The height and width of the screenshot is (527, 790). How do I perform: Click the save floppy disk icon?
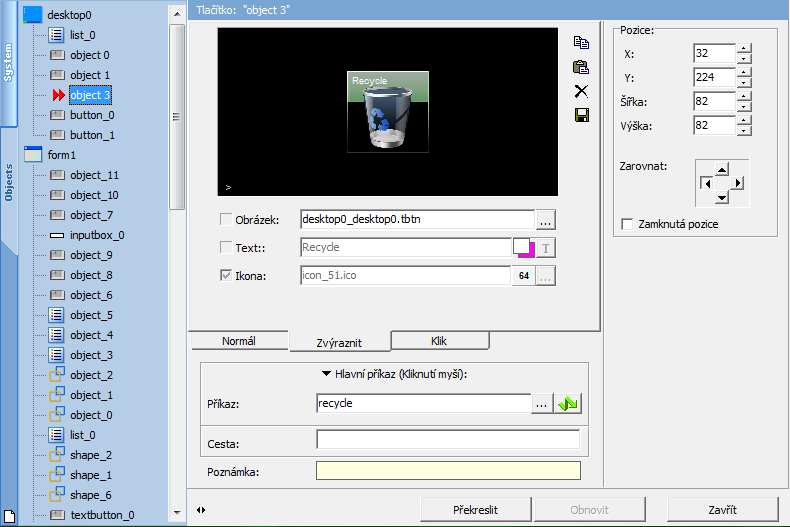click(x=581, y=115)
